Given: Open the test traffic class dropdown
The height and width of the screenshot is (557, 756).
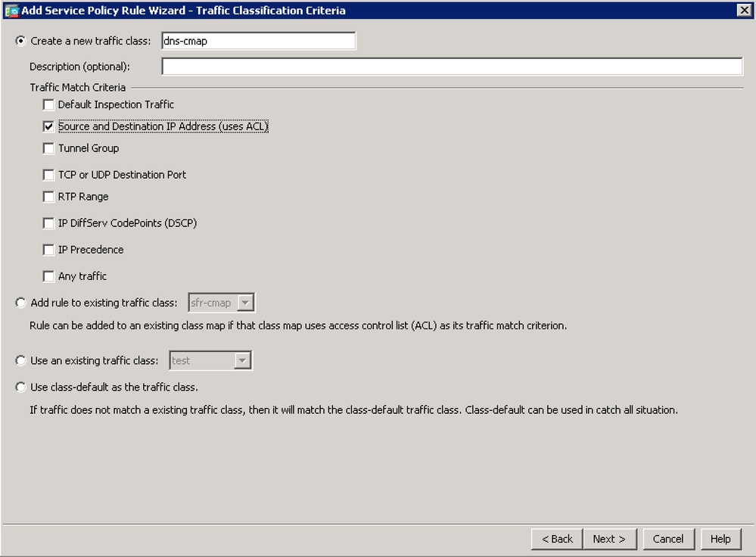Looking at the screenshot, I should click(x=242, y=361).
